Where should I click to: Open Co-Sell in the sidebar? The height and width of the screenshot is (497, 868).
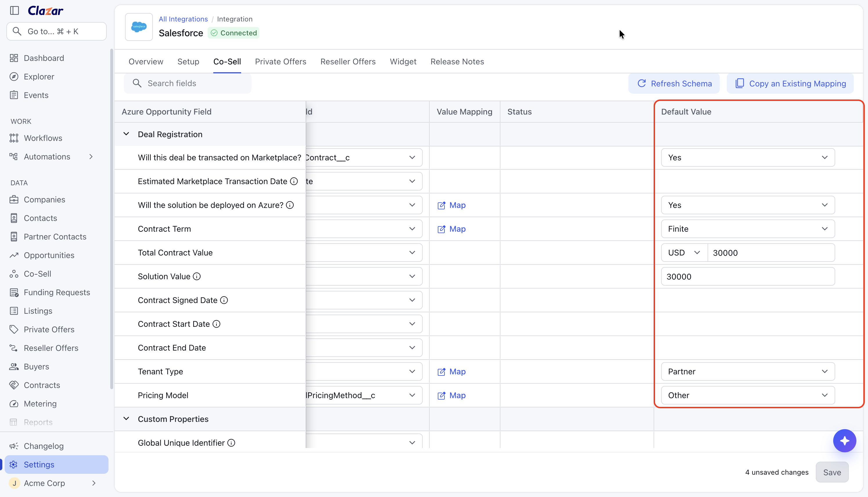37,274
